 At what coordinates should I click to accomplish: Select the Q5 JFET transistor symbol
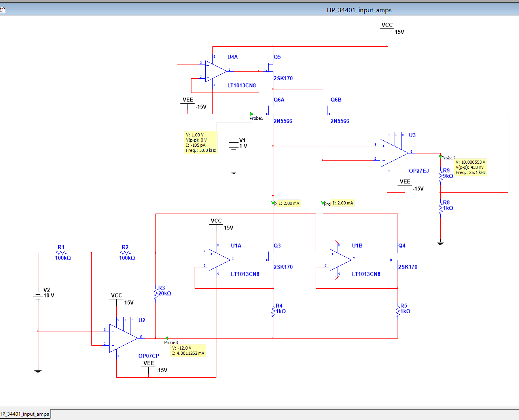[270, 67]
